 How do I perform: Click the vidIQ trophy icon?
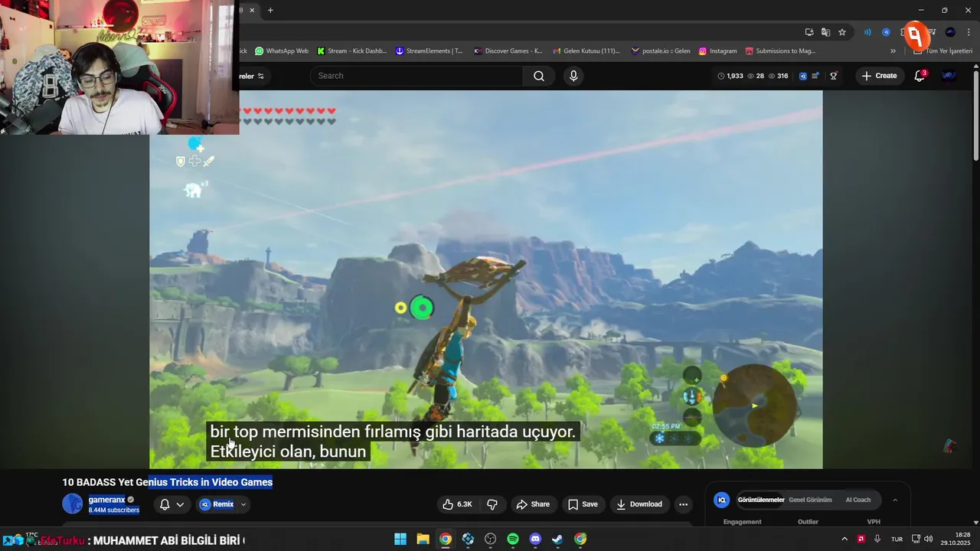point(834,76)
